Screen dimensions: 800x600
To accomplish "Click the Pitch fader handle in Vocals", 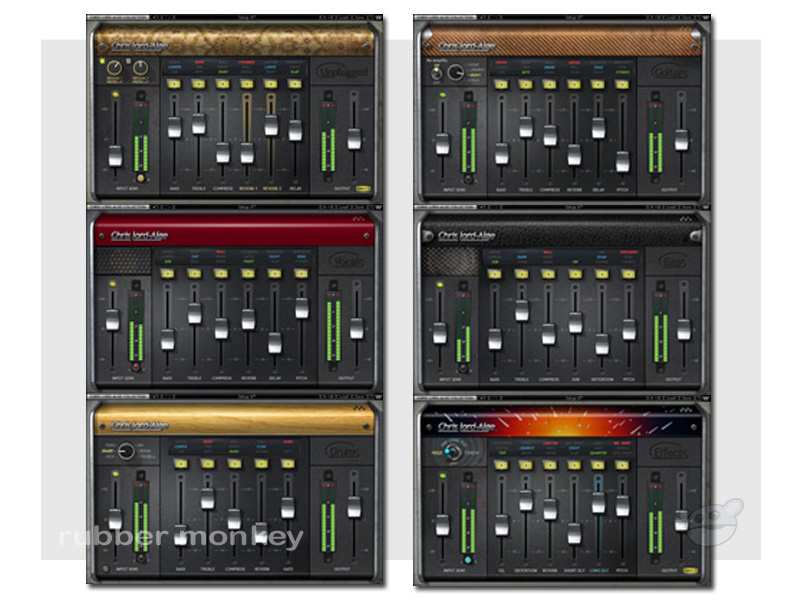I will [x=302, y=308].
